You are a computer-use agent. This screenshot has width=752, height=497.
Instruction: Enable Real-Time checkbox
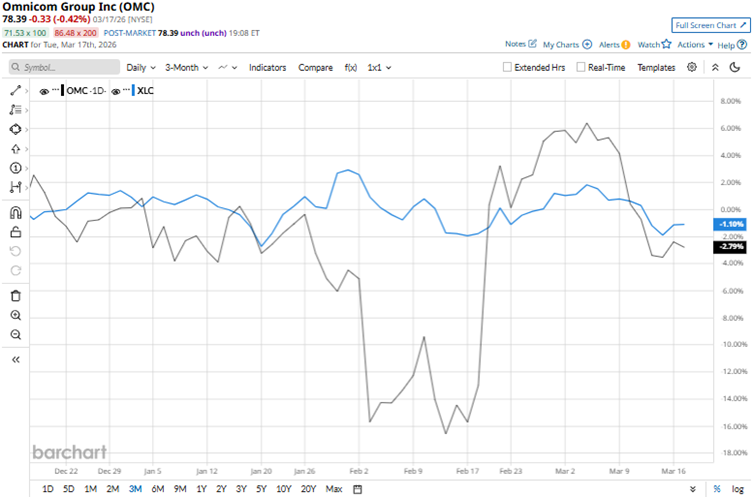580,67
